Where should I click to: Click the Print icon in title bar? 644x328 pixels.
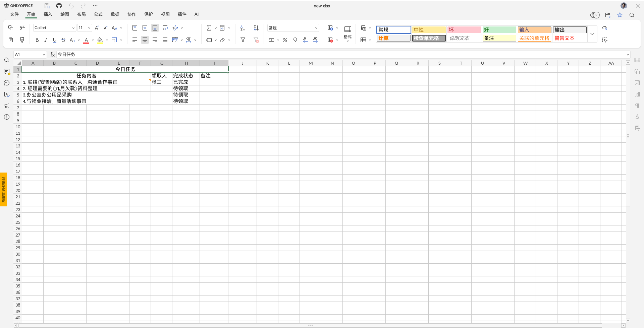pos(59,6)
